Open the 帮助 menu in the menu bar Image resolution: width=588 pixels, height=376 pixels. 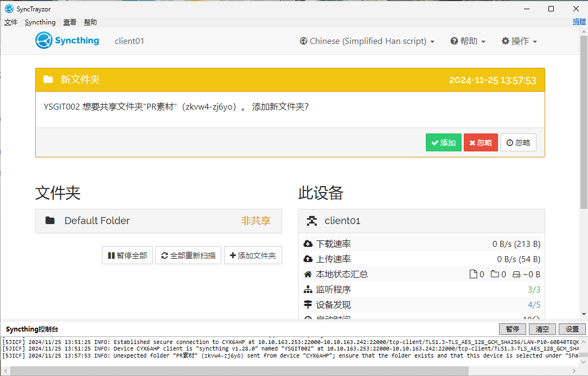coord(91,22)
